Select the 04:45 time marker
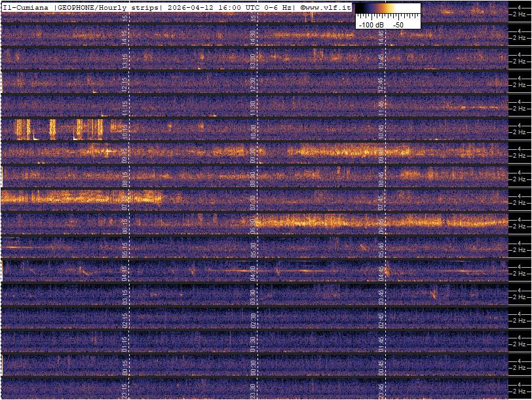The height and width of the screenshot is (400, 532). (381, 272)
